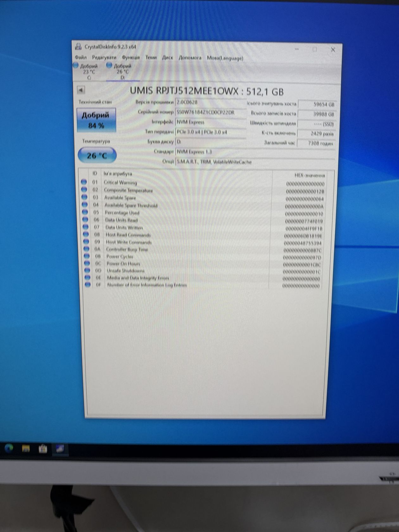Open the Функція menu
This screenshot has height=532, width=399.
131,57
